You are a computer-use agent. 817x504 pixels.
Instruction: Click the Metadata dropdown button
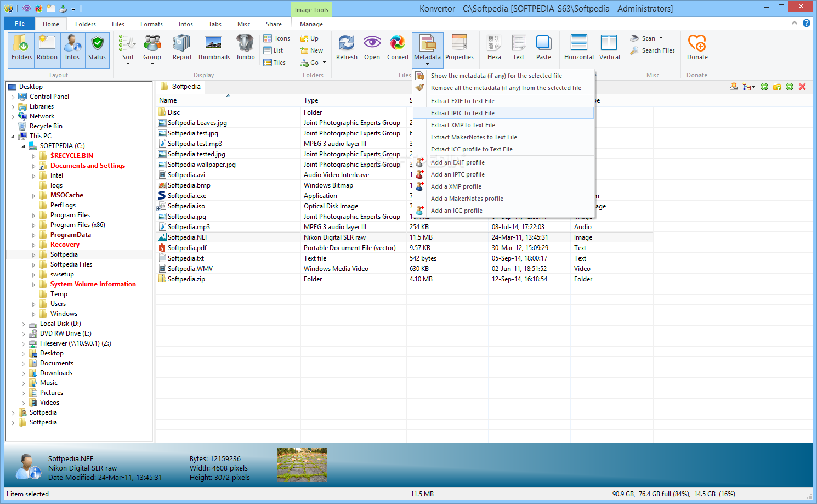tap(427, 50)
